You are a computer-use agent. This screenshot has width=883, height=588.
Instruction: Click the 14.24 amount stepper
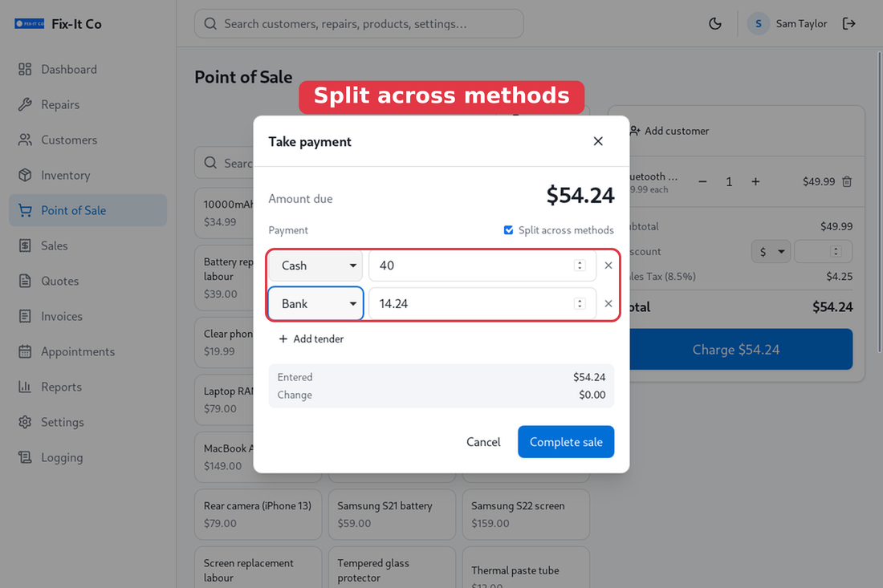coord(580,304)
